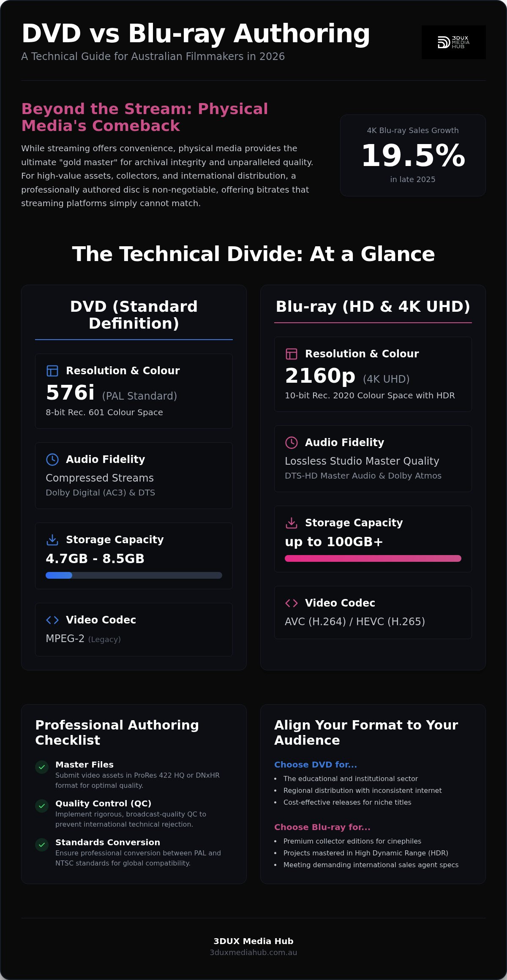Click the Choose Blu-ray for... heading
The image size is (507, 980).
(x=322, y=827)
